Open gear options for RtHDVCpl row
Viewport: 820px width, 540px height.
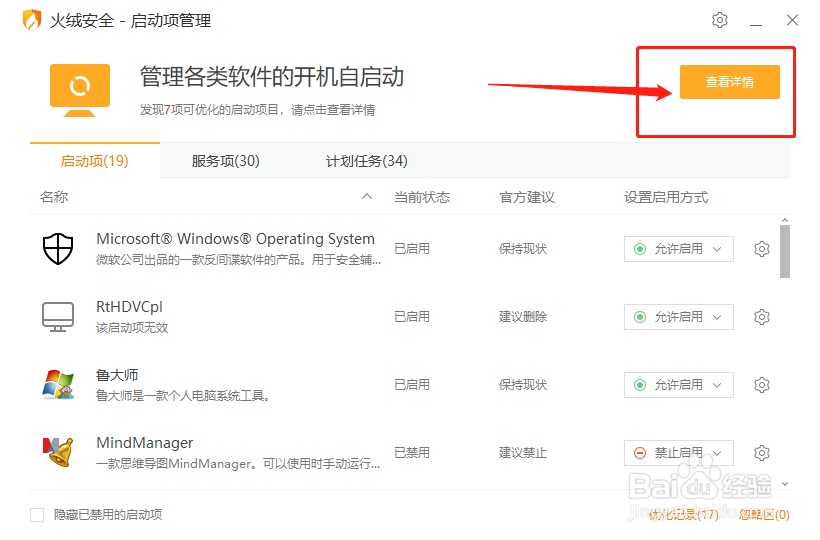761,317
